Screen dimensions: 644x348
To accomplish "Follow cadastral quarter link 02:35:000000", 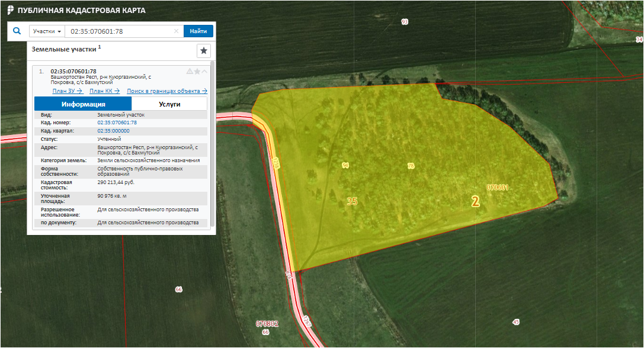I will pyautogui.click(x=113, y=130).
